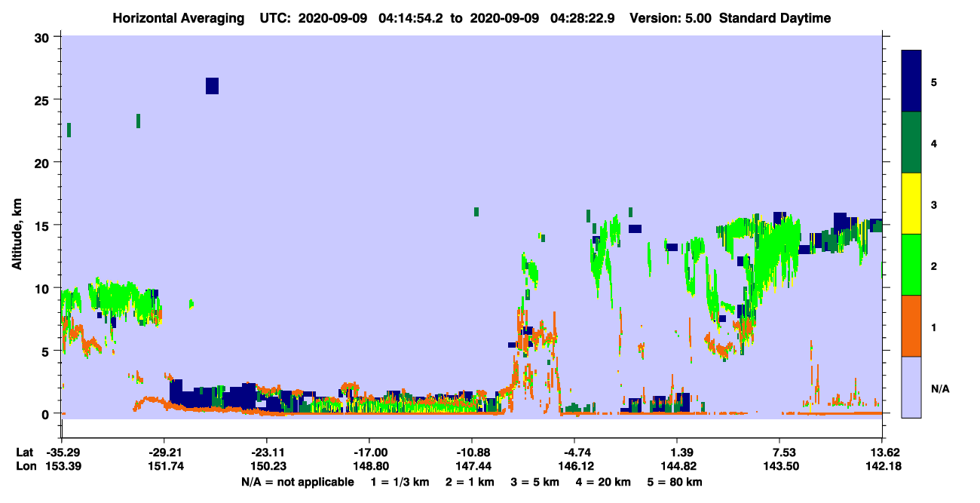Click the lavender N/A colorbar segment

(x=911, y=387)
